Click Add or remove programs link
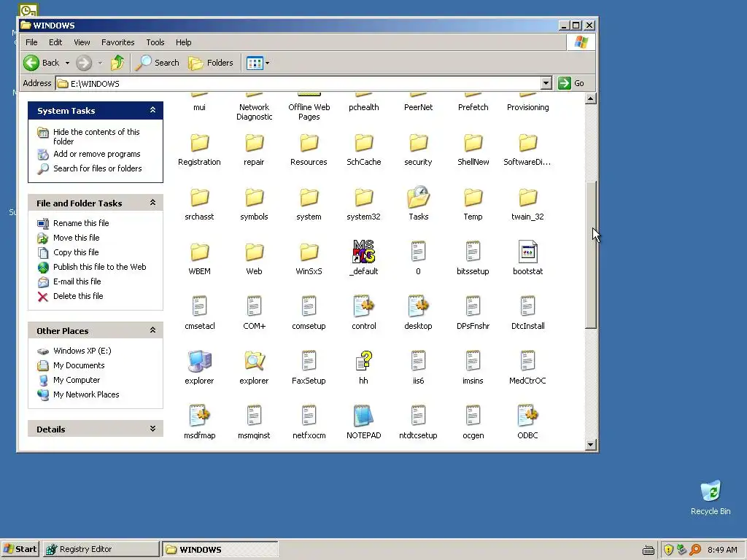 tap(97, 154)
